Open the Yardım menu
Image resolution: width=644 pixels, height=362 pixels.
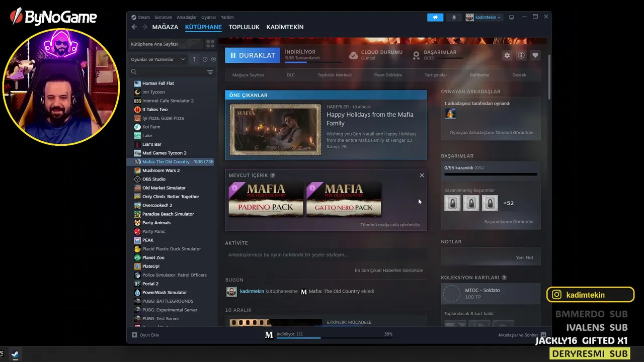point(227,17)
